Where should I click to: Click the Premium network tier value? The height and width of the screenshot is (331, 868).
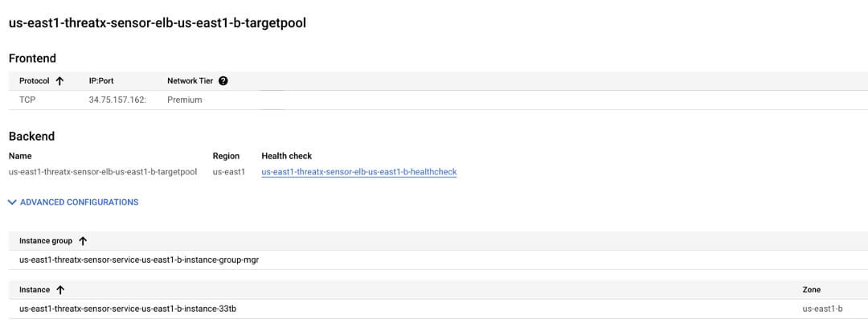184,100
